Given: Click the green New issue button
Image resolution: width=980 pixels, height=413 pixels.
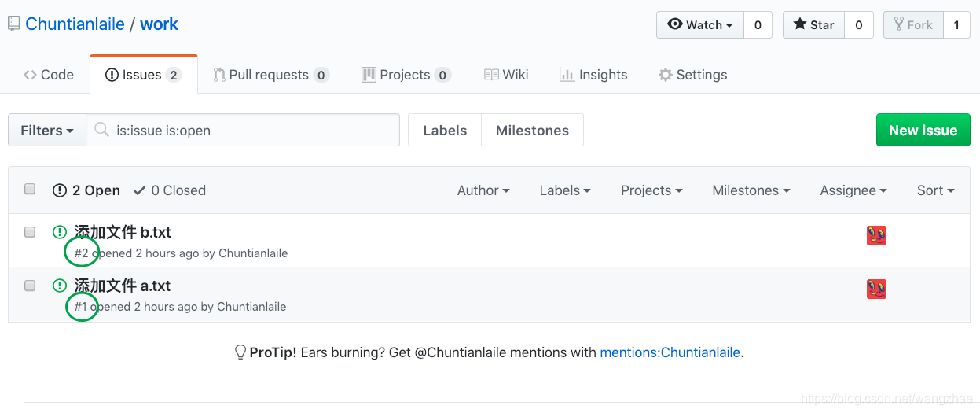Looking at the screenshot, I should (x=923, y=130).
